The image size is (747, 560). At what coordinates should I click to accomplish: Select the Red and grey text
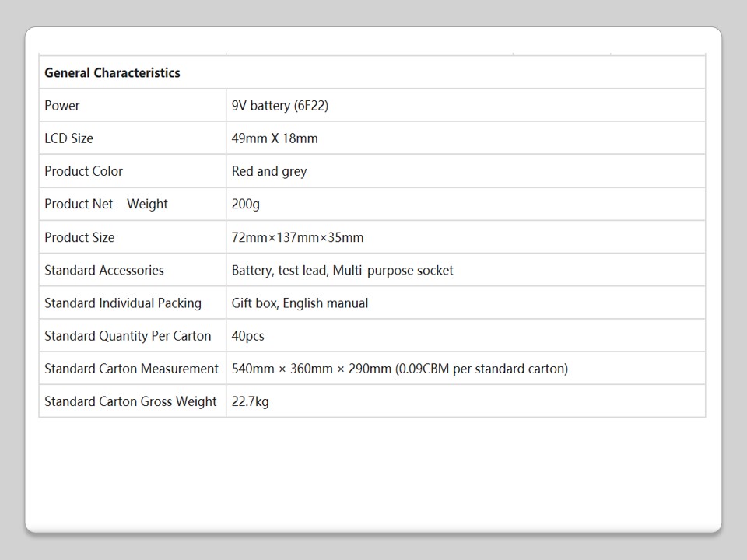tap(269, 171)
